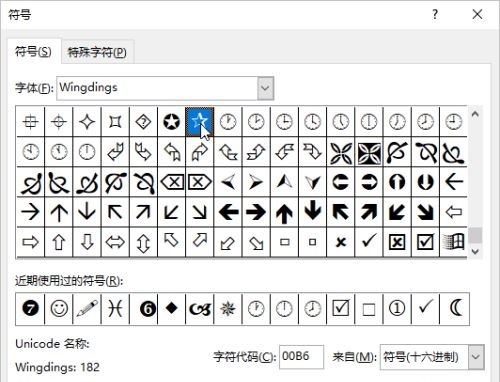
Task: Choose the small hollow left arrow symbol
Action: pos(454,212)
